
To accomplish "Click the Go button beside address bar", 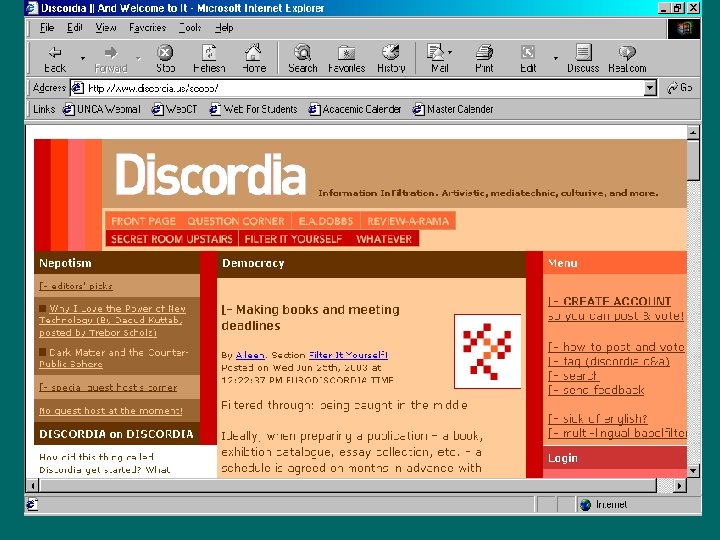I will pos(680,87).
